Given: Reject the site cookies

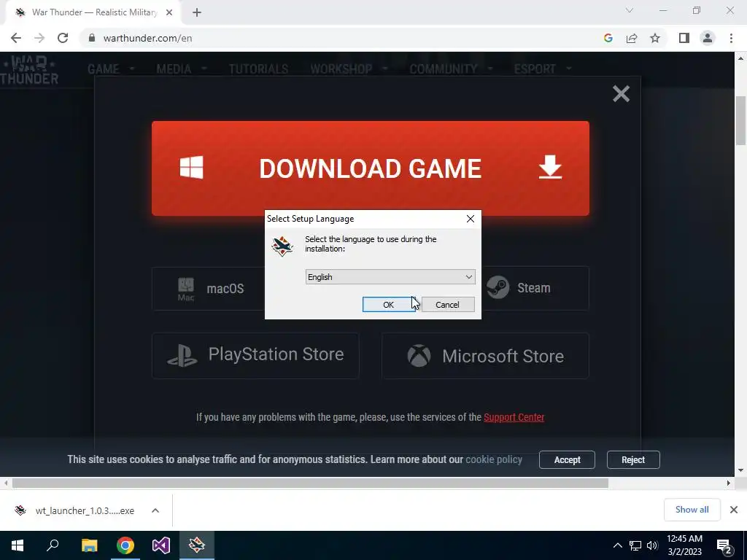Looking at the screenshot, I should pos(633,460).
